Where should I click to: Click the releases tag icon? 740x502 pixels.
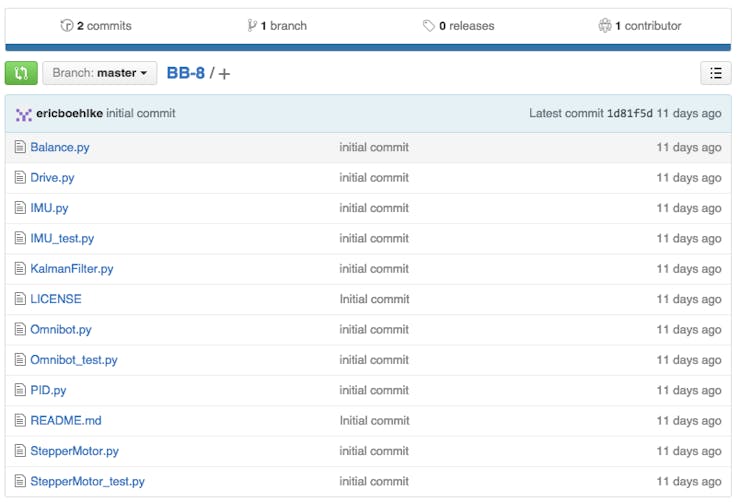tap(429, 25)
